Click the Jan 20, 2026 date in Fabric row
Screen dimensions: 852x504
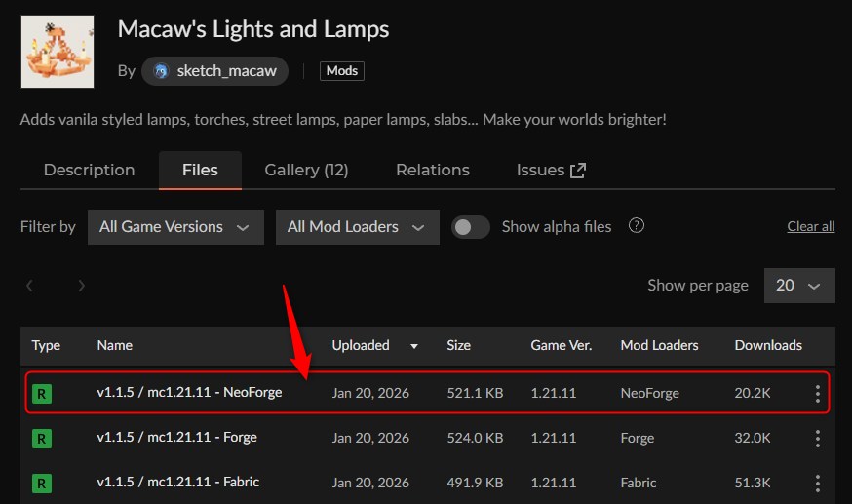[370, 483]
